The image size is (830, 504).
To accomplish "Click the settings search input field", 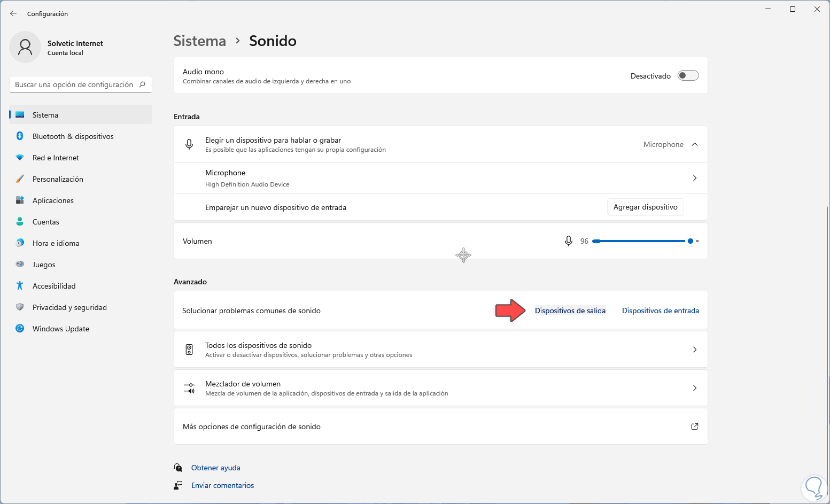I will 74,84.
